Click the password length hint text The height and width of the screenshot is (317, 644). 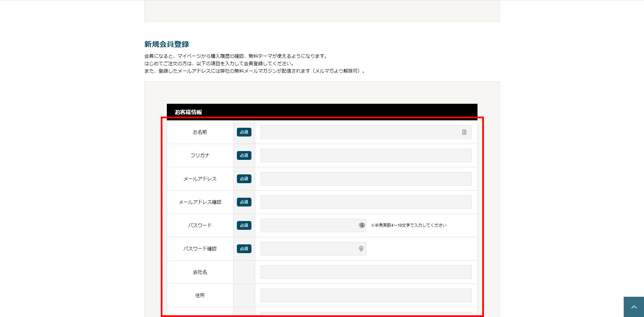[408, 225]
